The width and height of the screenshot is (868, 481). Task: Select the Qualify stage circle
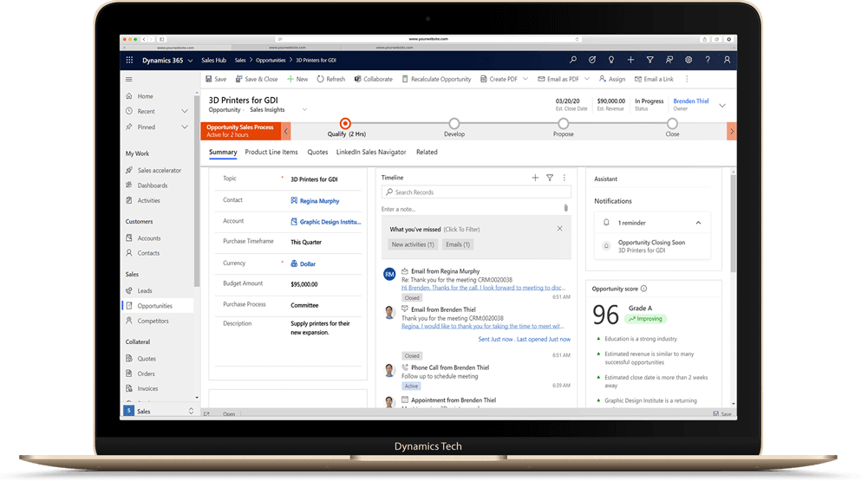point(345,123)
